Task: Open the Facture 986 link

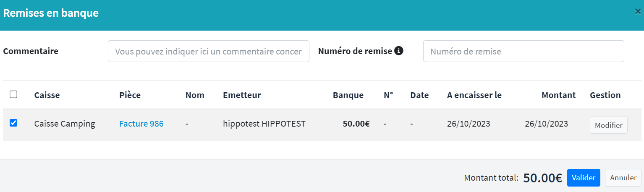Action: coord(141,124)
